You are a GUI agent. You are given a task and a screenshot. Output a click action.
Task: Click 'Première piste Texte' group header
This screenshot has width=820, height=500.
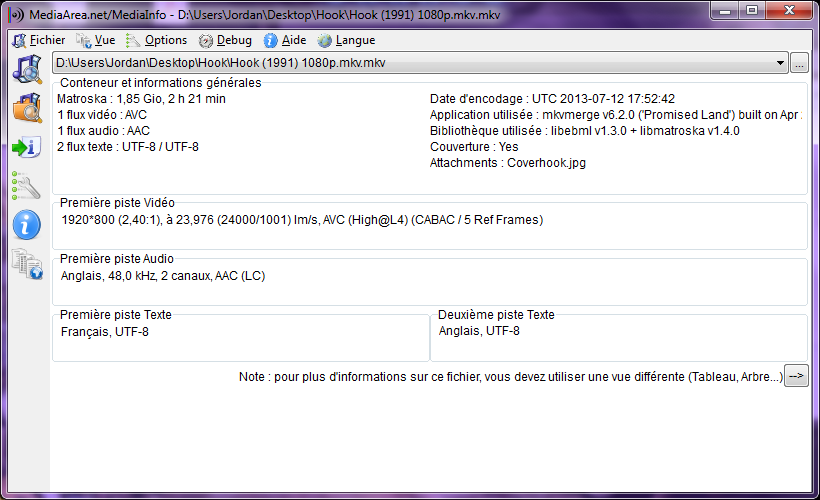tap(116, 314)
